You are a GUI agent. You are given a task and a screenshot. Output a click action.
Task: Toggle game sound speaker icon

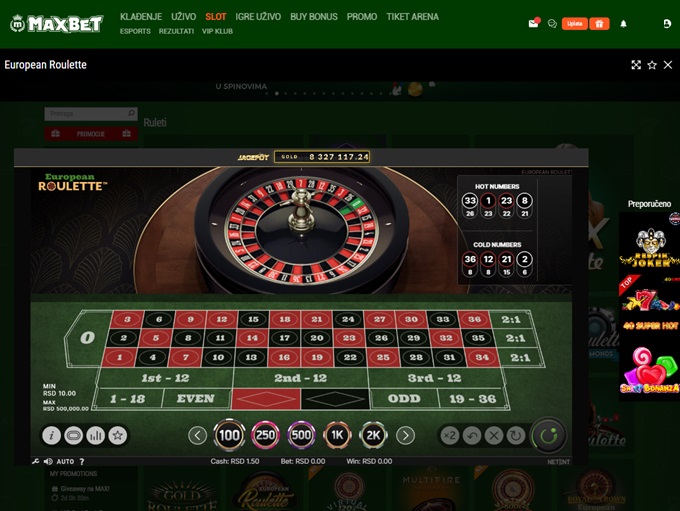48,462
